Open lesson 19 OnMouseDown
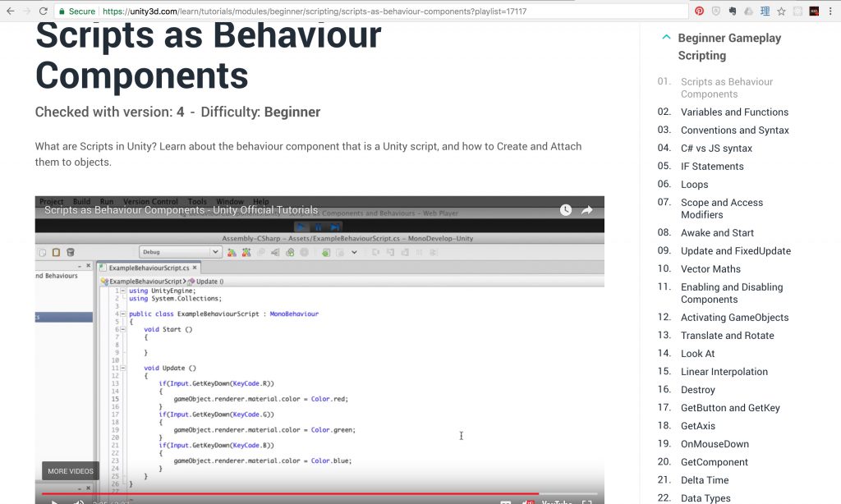Screen dimensions: 841x504 pyautogui.click(x=715, y=444)
